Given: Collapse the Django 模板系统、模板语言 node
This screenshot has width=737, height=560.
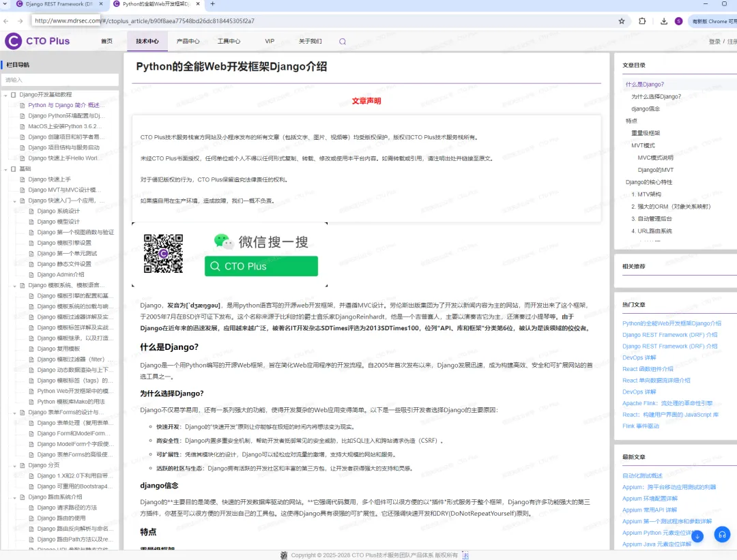Looking at the screenshot, I should click(x=14, y=286).
